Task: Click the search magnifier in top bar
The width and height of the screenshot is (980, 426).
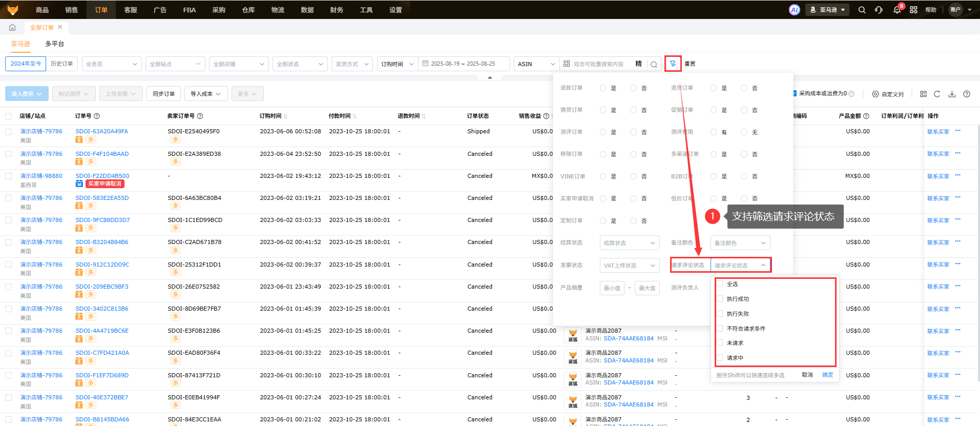Action: click(x=862, y=10)
